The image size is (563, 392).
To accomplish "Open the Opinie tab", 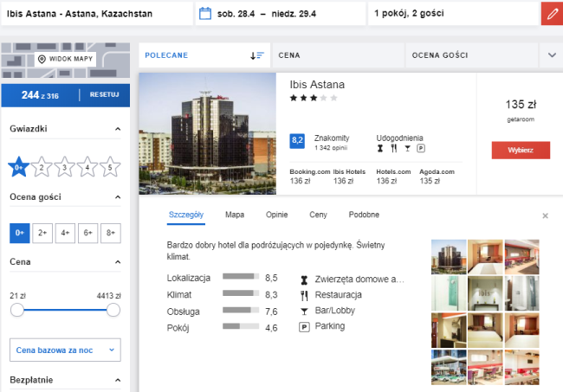I will coord(277,215).
